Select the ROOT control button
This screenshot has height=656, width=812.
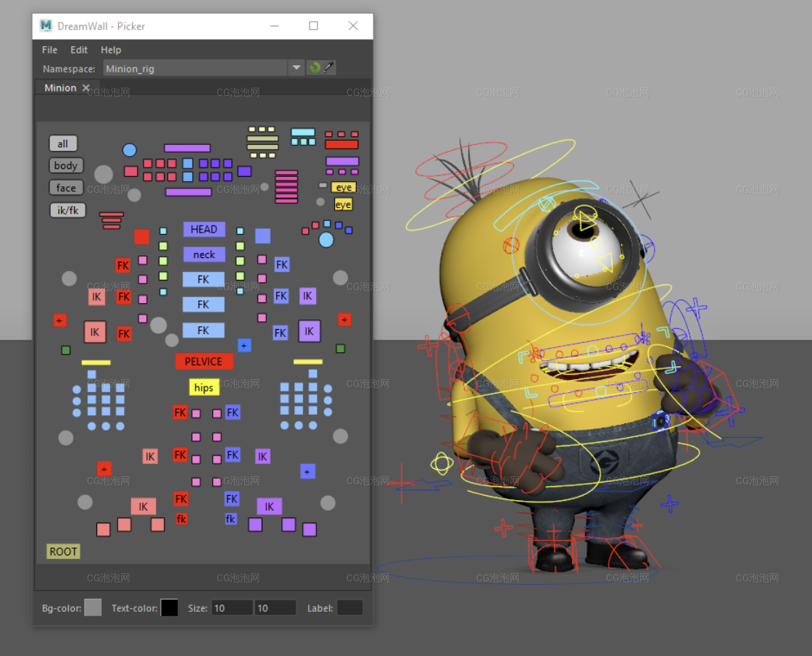click(63, 552)
